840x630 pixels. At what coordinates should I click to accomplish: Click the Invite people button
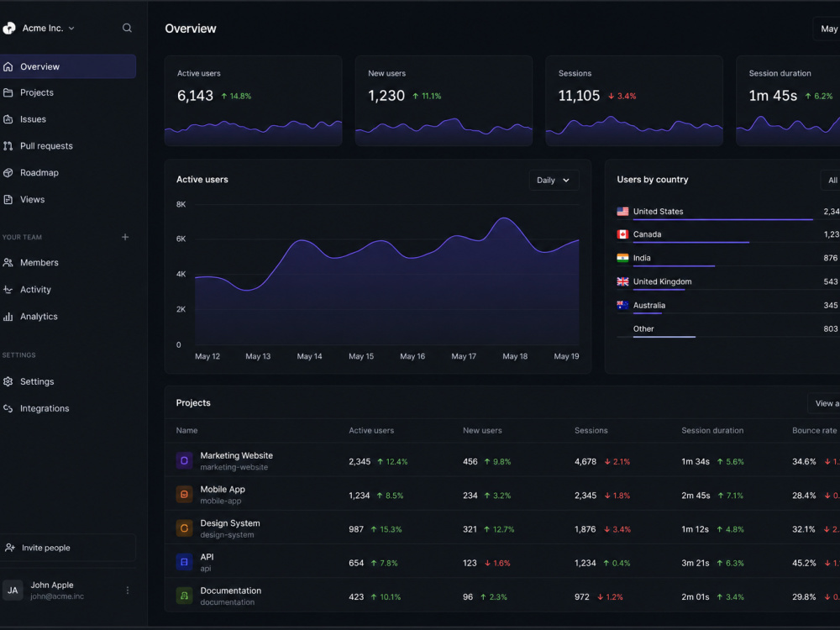coord(68,548)
